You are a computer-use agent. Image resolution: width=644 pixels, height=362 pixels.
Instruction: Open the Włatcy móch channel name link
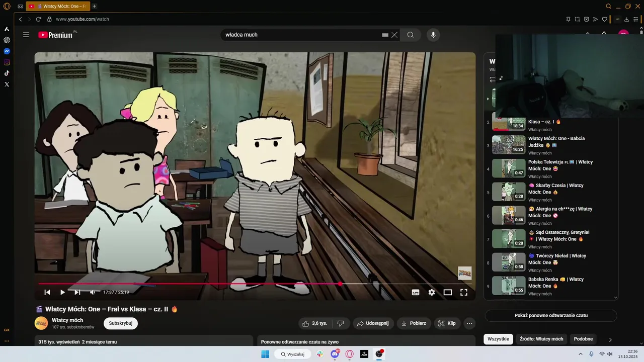tap(67, 320)
